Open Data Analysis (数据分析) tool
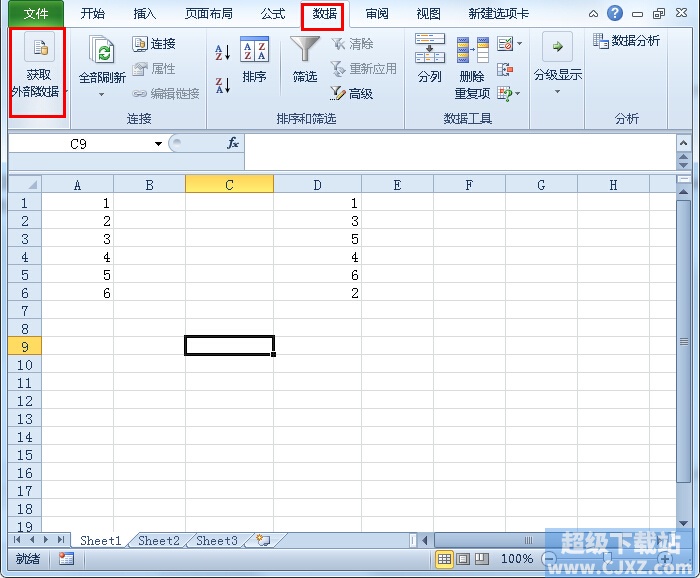700x578 pixels. [x=626, y=41]
